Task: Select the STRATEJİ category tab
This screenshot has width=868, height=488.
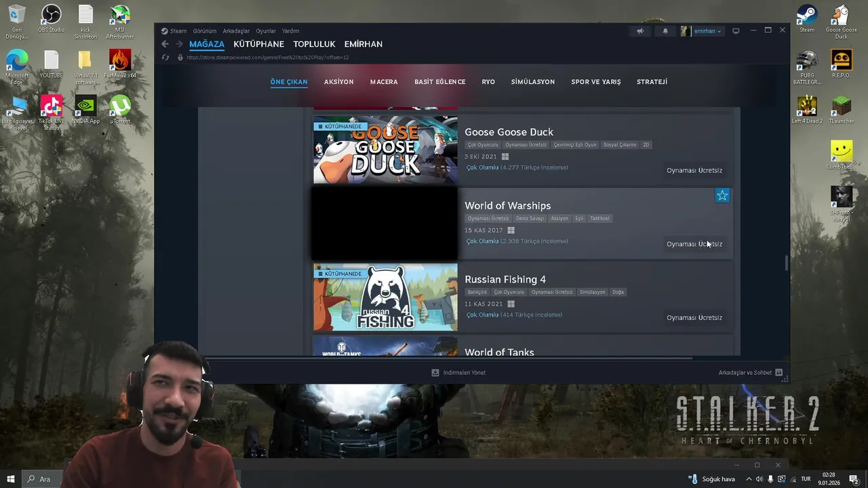Action: pos(652,81)
